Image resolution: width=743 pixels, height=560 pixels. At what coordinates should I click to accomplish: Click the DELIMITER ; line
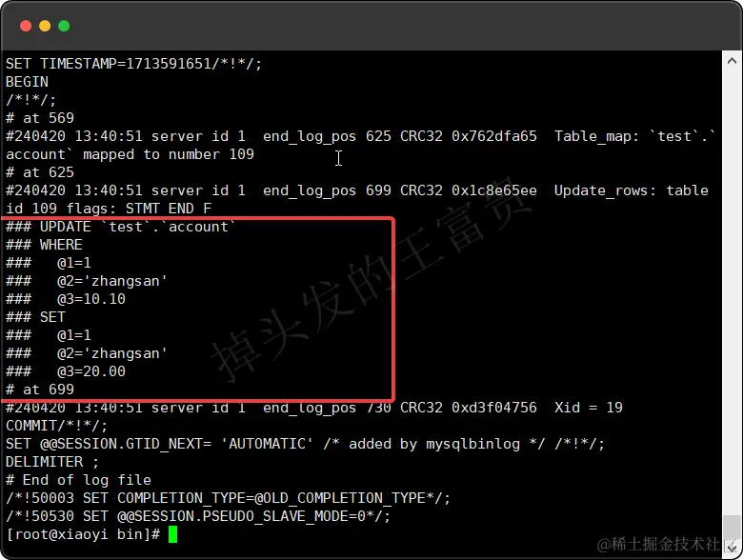[52, 462]
